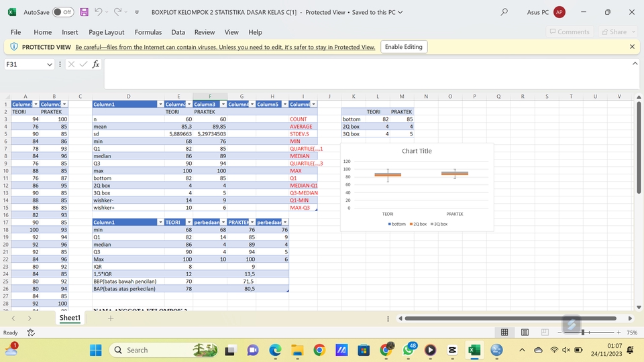Open the Customize Quick Access Toolbar arrow

[x=137, y=12]
